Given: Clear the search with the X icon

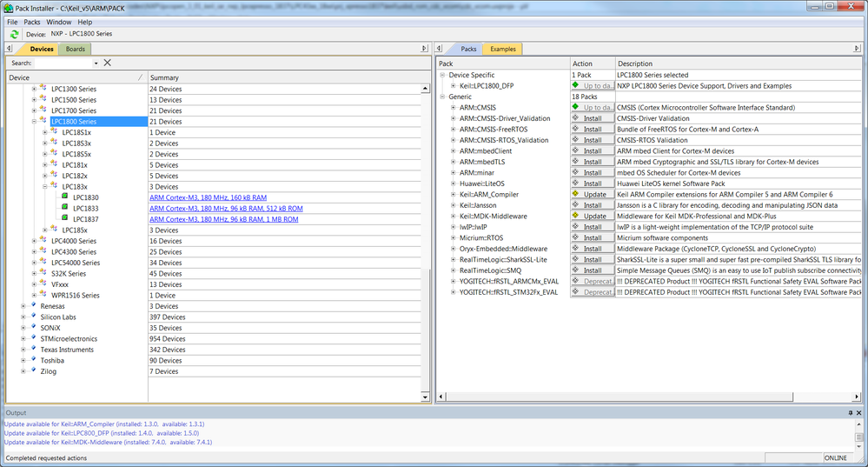Looking at the screenshot, I should (x=108, y=63).
